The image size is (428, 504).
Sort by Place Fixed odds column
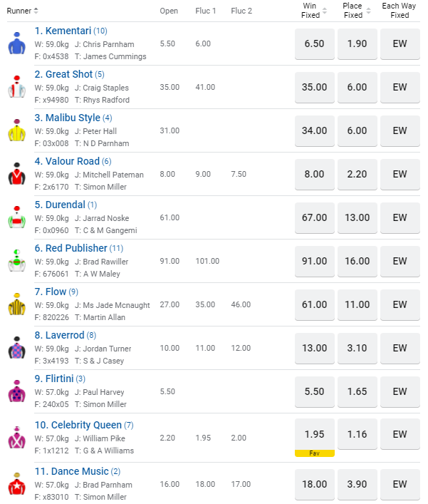367,11
